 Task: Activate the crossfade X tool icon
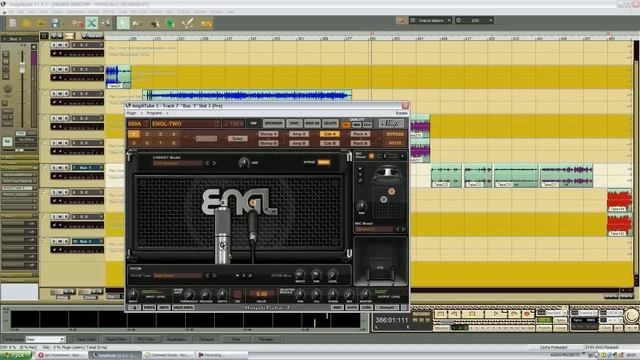click(91, 23)
